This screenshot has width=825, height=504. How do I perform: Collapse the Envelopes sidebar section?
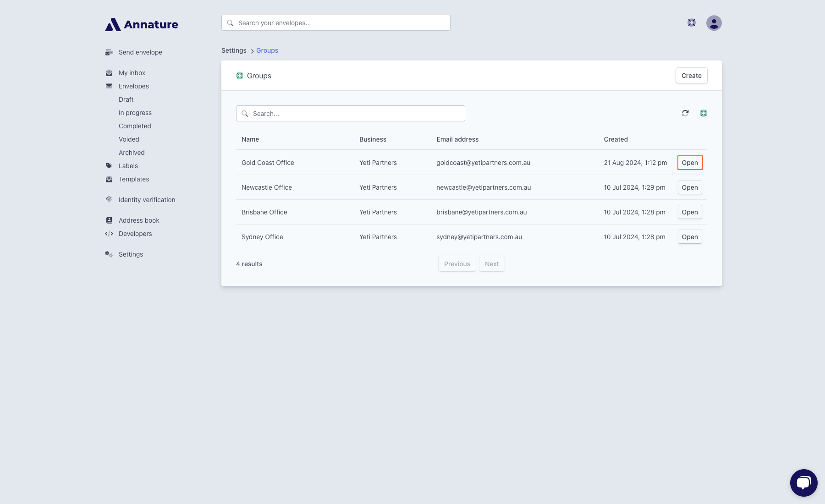tap(133, 86)
